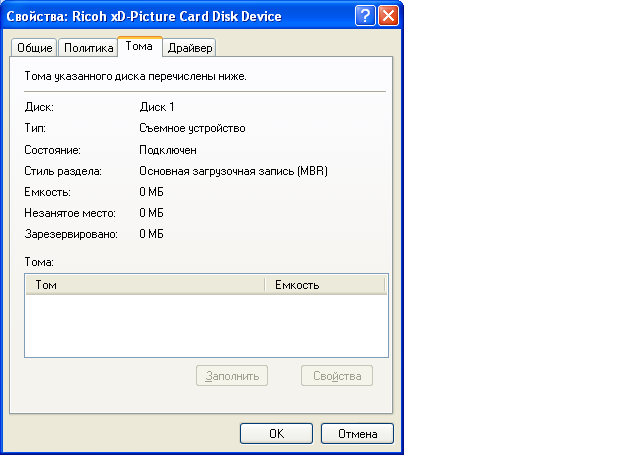Image resolution: width=640 pixels, height=455 pixels.
Task: Click the 'Подключен' status value
Action: tap(168, 150)
